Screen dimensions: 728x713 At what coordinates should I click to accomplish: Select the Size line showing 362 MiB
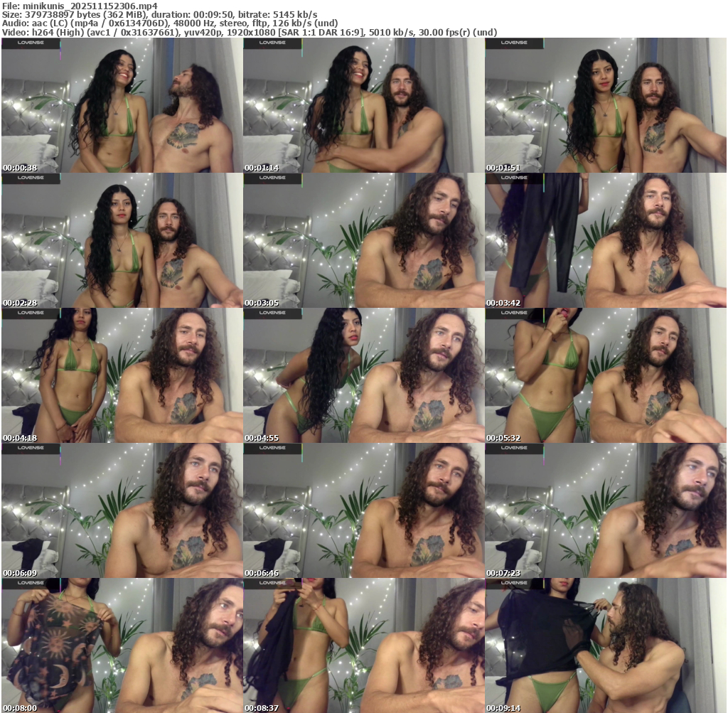coord(160,15)
